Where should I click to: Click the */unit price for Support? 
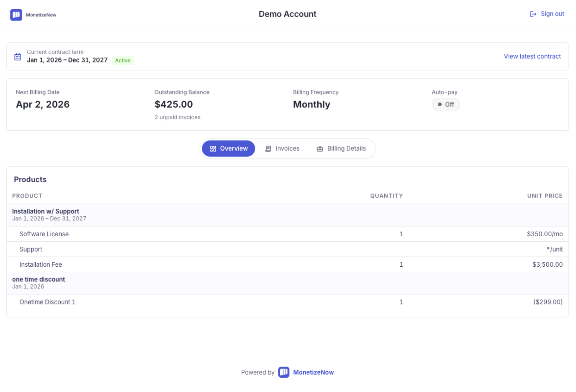[554, 249]
